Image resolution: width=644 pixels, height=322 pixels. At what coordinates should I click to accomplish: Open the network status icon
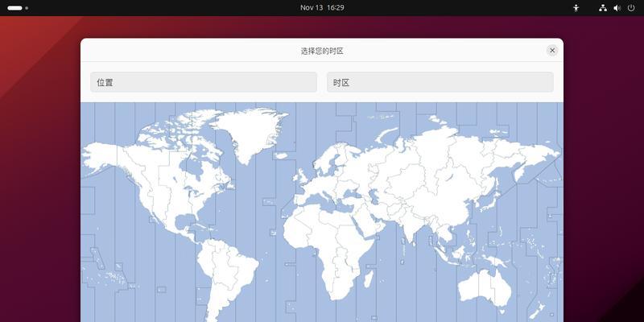pyautogui.click(x=602, y=8)
